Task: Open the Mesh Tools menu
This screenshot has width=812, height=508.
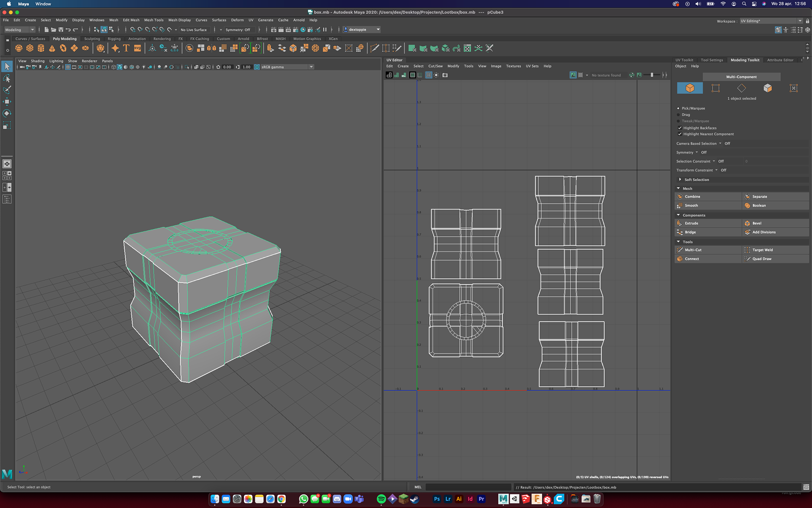Action: [x=154, y=20]
